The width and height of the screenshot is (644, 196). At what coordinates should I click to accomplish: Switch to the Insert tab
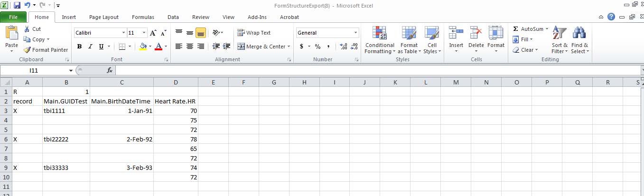pos(69,17)
